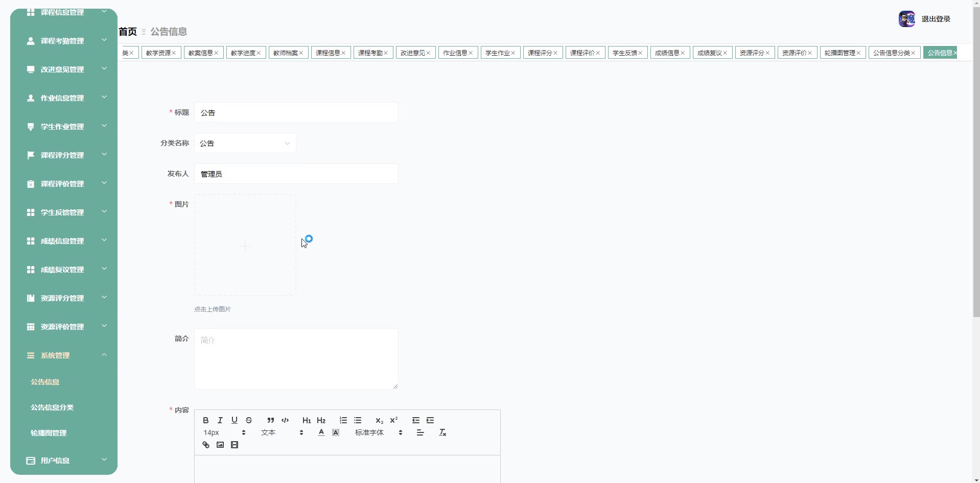Image resolution: width=980 pixels, height=483 pixels.
Task: Open 轮播图管理 in the sidebar
Action: pos(49,433)
